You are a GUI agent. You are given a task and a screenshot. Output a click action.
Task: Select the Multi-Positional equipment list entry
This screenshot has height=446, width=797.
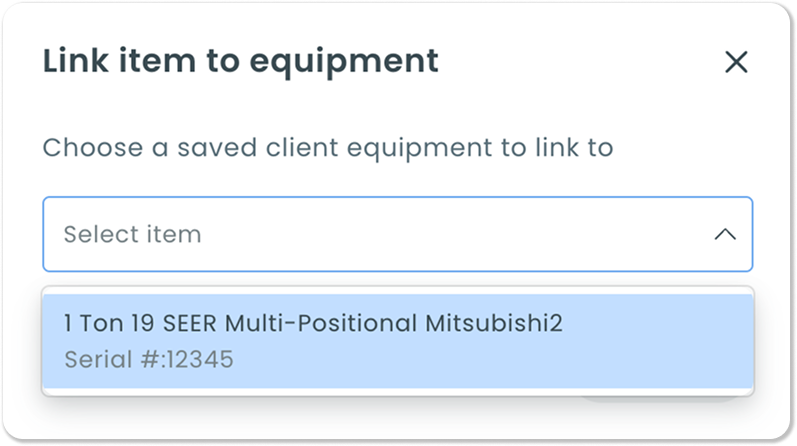[397, 341]
